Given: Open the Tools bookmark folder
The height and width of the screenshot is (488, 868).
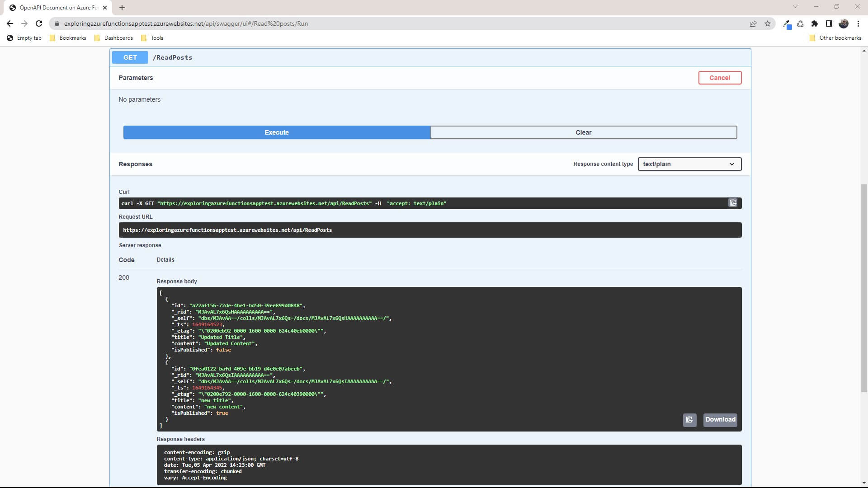Looking at the screenshot, I should (x=152, y=38).
